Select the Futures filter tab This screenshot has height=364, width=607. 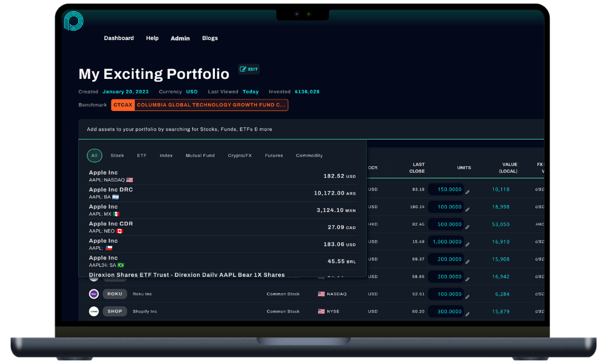click(274, 155)
